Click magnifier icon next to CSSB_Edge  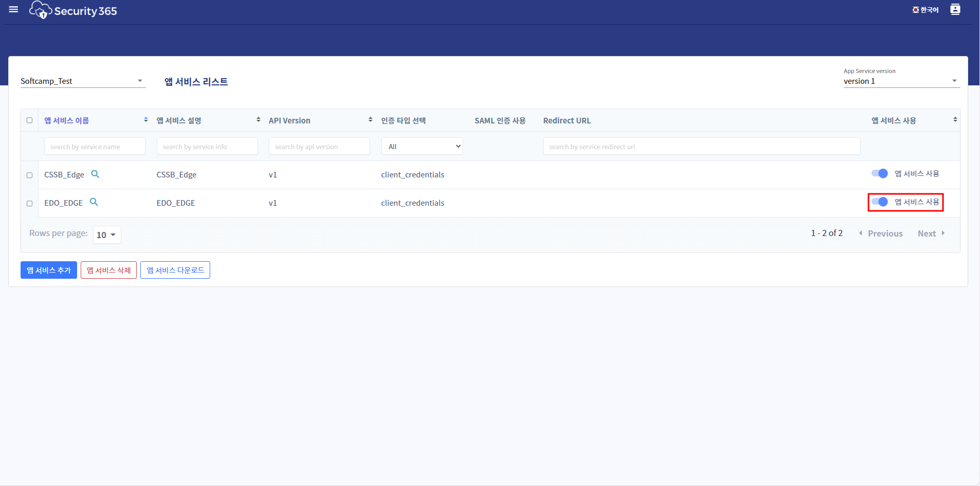pos(95,174)
